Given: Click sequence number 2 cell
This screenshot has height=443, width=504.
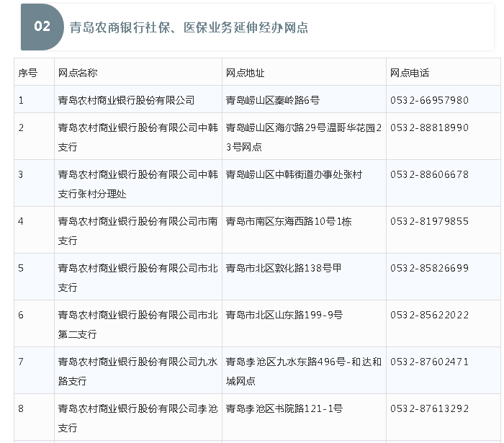Looking at the screenshot, I should (34, 136).
